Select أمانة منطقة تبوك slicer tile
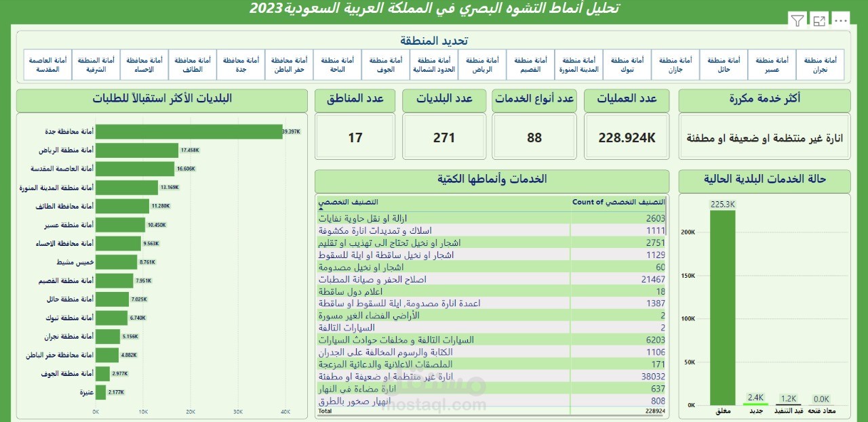 pos(627,65)
